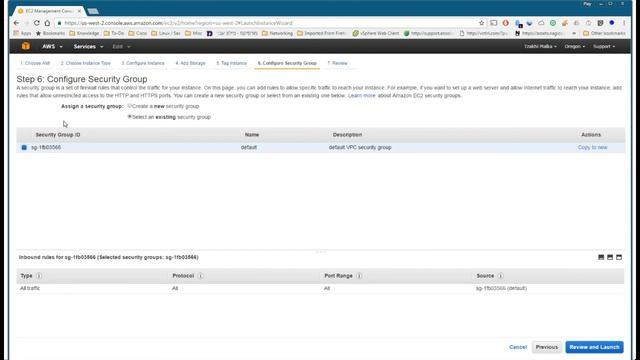The height and width of the screenshot is (360, 640).
Task: Click the dark shield extension icon
Action: tap(600, 23)
